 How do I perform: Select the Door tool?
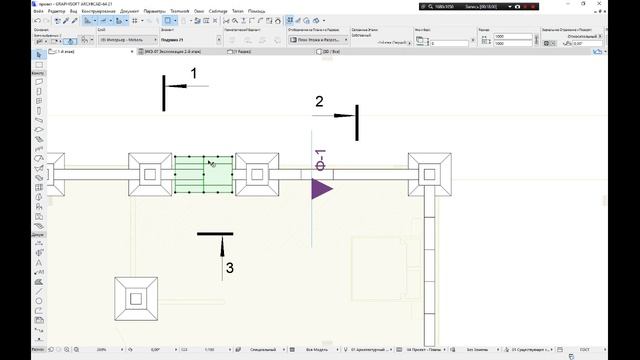coord(39,91)
